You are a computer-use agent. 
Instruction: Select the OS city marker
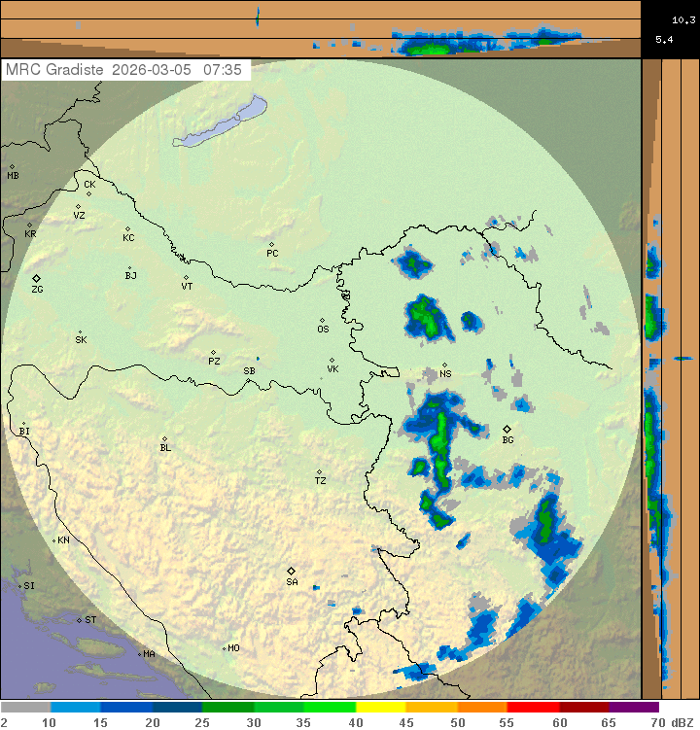click(322, 320)
